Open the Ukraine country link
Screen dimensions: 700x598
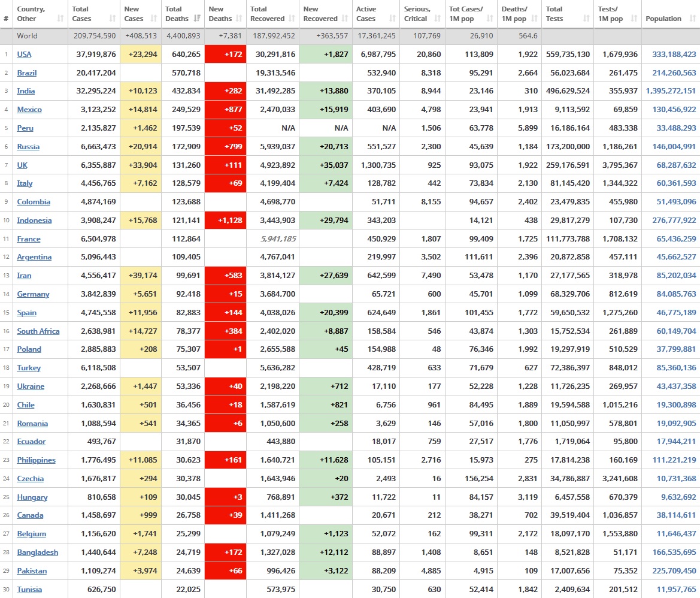coord(31,386)
